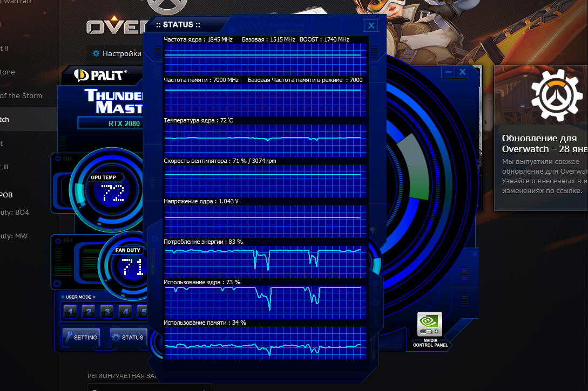Screen dimensions: 588x391
Task: Click 'Скорость вентилятора : 71 % / 3074 rpm' text
Action: point(220,161)
